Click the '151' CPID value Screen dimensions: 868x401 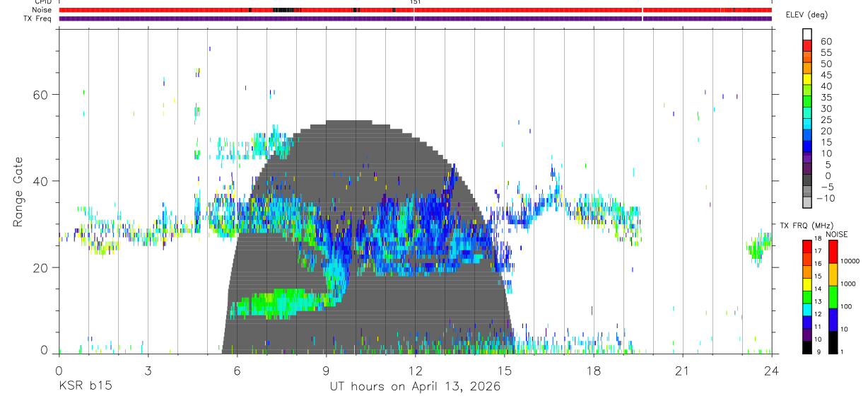tap(415, 2)
